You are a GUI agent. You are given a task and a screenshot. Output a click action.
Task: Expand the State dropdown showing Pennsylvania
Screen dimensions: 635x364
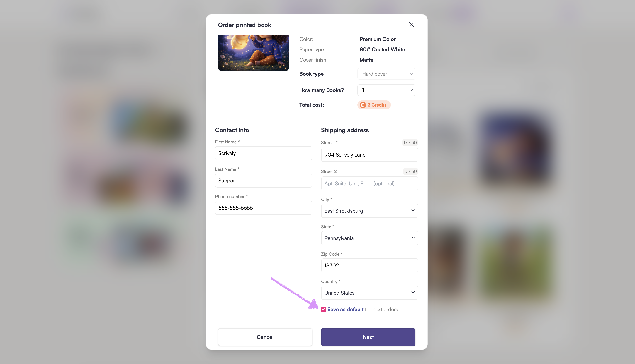coord(369,238)
